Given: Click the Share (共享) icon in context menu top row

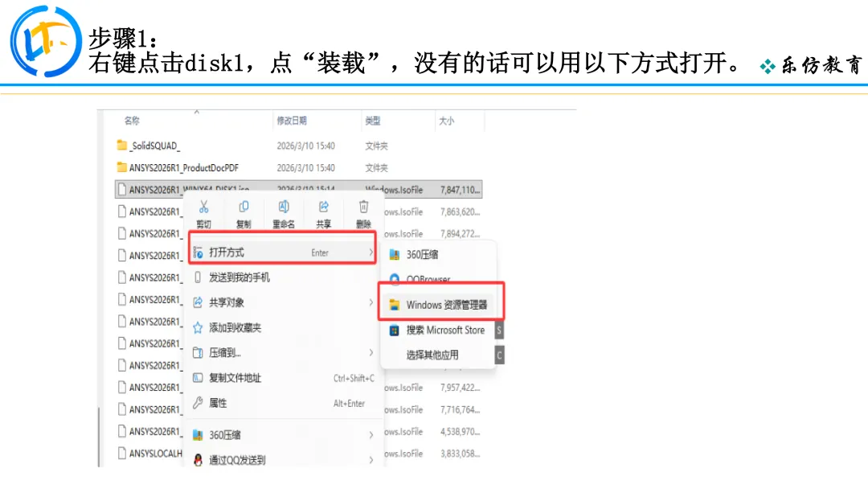Looking at the screenshot, I should [324, 208].
